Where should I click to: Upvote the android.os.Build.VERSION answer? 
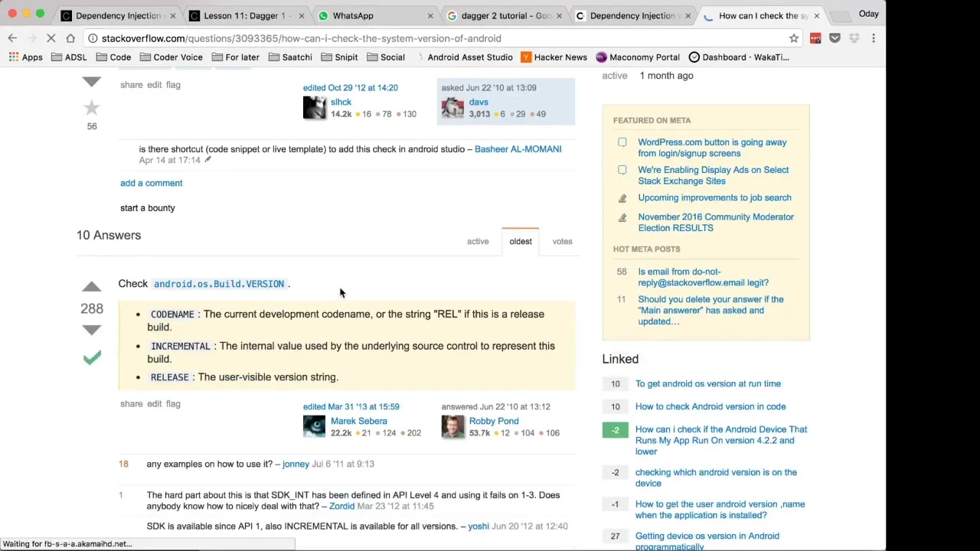click(91, 287)
